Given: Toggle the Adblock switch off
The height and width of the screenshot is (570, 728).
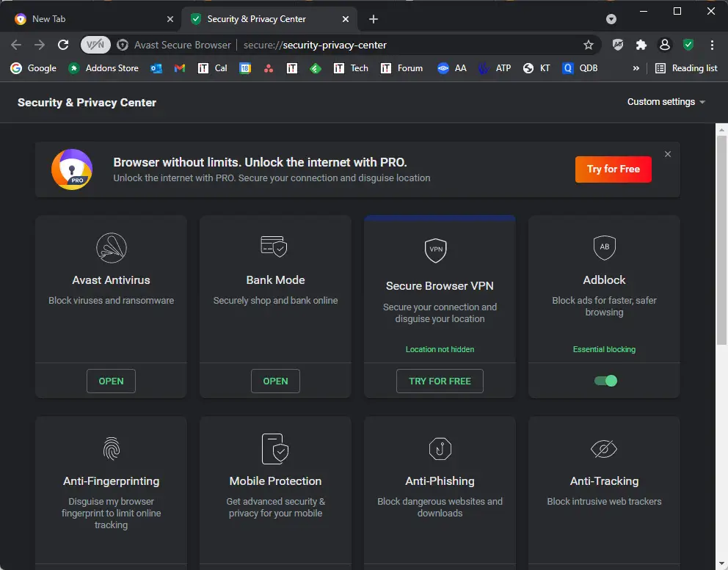Looking at the screenshot, I should click(605, 381).
